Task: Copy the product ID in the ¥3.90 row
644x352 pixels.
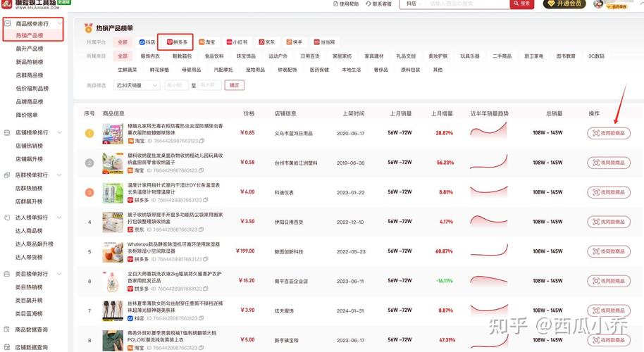Action: (x=202, y=318)
